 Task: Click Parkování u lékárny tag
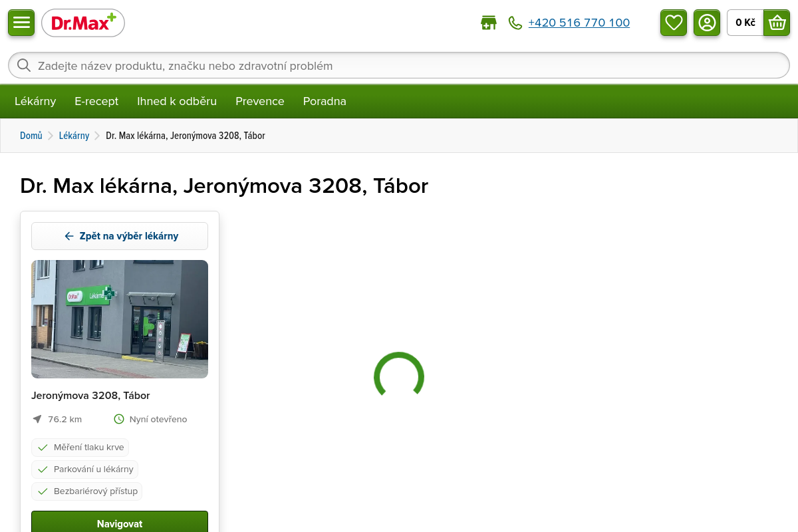pyautogui.click(x=84, y=469)
